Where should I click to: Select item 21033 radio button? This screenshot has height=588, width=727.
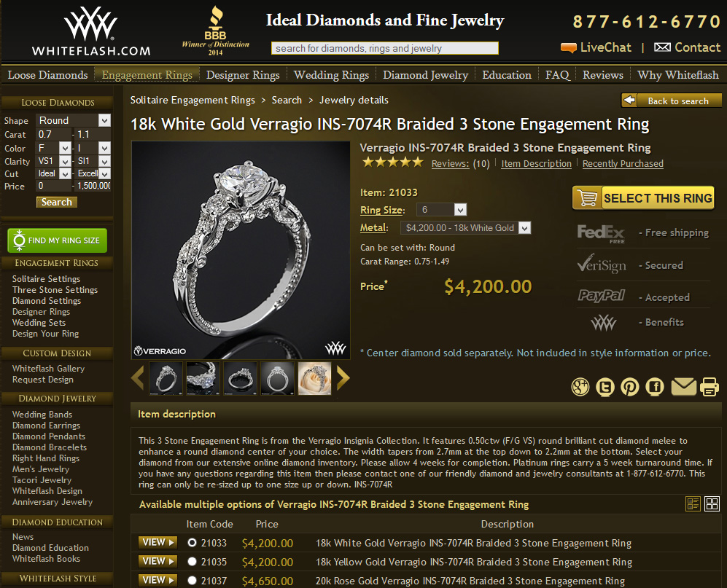point(192,543)
